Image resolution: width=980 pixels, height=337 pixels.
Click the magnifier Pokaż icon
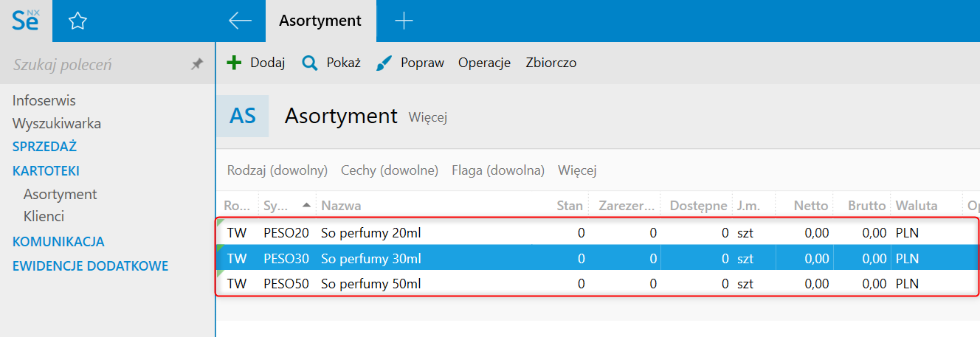(310, 63)
